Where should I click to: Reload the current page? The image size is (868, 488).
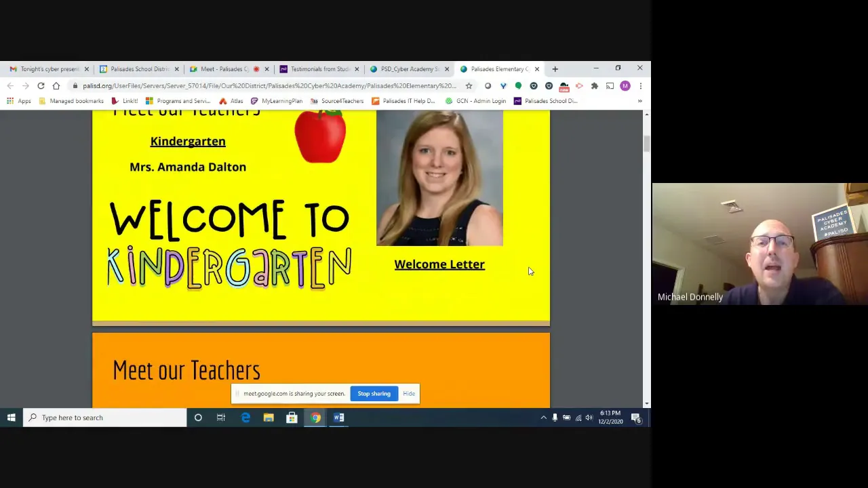pos(41,86)
